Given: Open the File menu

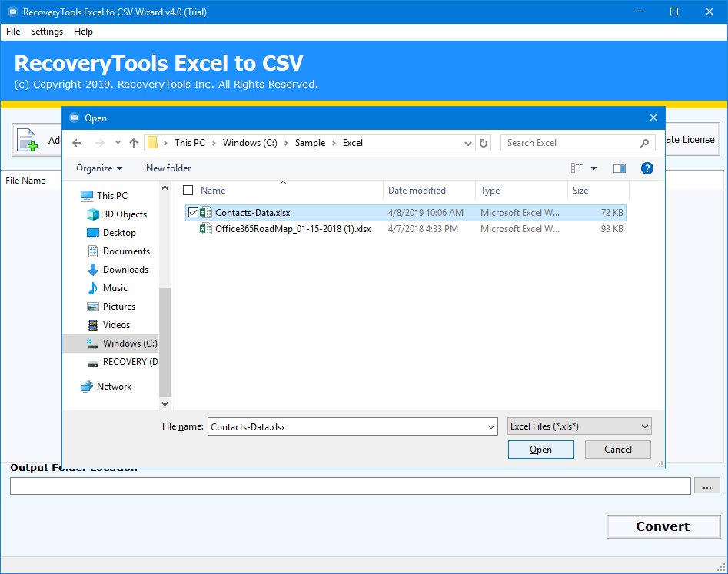Looking at the screenshot, I should pyautogui.click(x=13, y=31).
